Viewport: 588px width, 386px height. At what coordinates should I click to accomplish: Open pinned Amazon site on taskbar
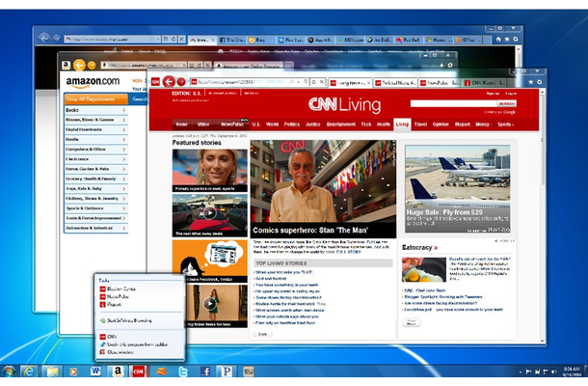coord(118,372)
